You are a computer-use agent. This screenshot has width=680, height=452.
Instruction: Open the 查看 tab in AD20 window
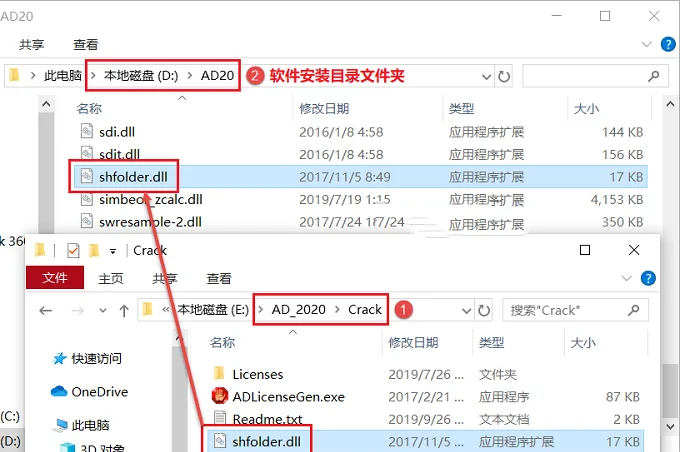[x=85, y=44]
